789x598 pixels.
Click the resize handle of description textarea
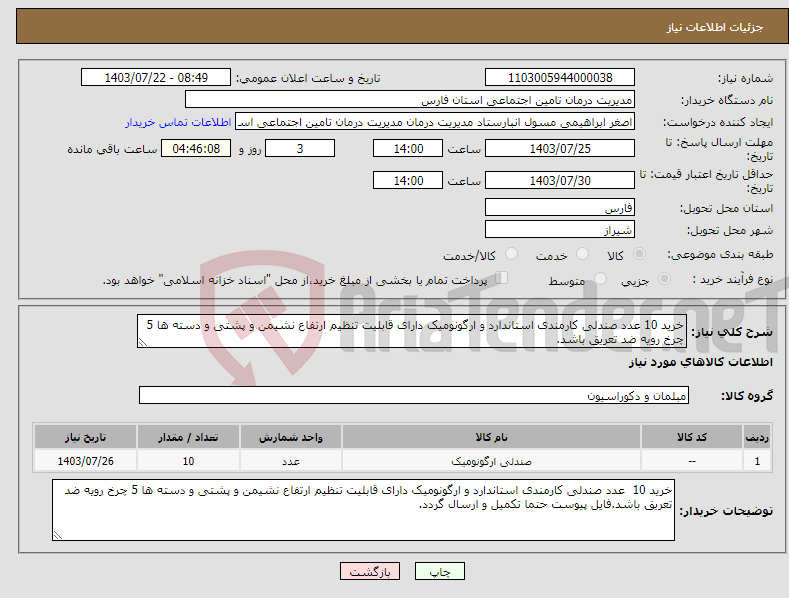pos(143,342)
